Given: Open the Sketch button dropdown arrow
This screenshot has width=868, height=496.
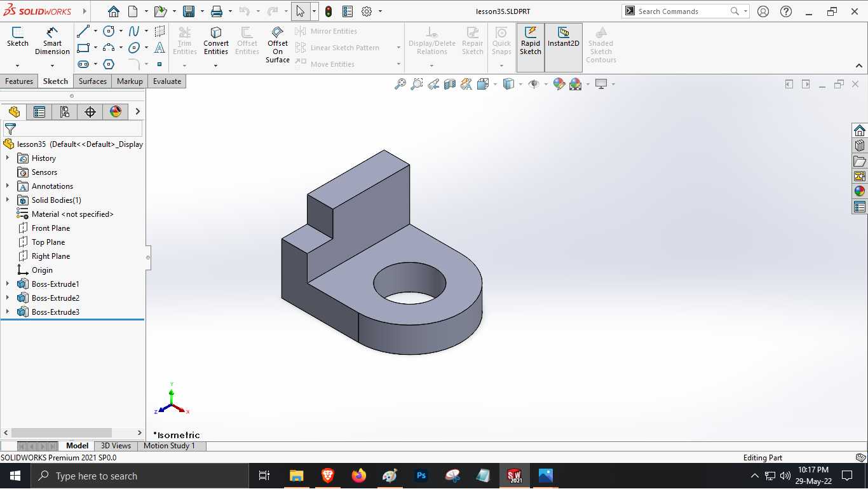Looking at the screenshot, I should point(17,65).
